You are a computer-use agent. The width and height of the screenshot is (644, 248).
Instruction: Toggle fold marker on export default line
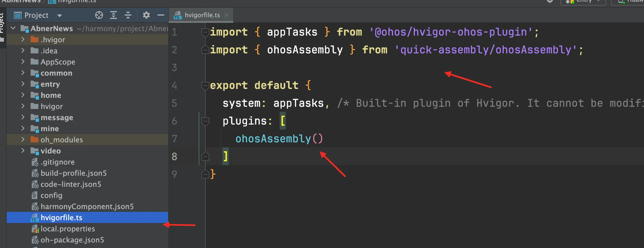click(205, 85)
